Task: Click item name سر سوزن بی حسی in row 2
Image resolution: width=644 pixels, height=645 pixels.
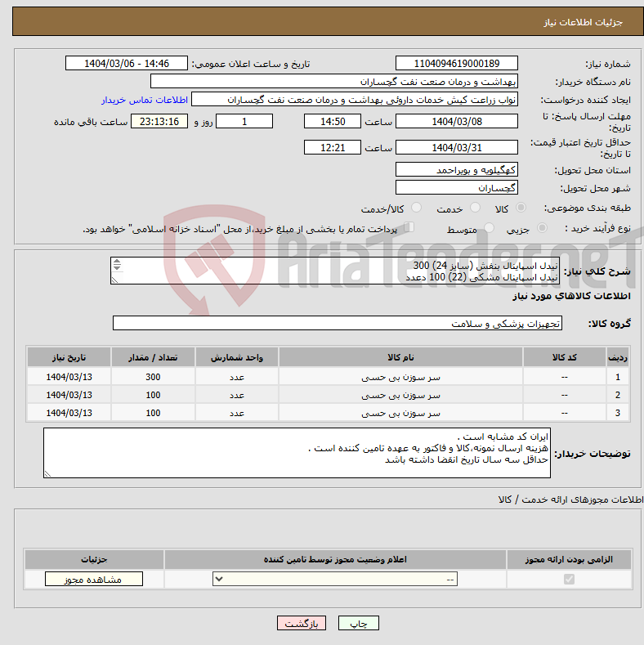Action: pos(400,396)
